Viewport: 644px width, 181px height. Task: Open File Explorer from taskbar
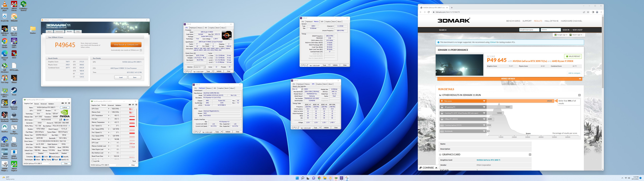(325, 178)
